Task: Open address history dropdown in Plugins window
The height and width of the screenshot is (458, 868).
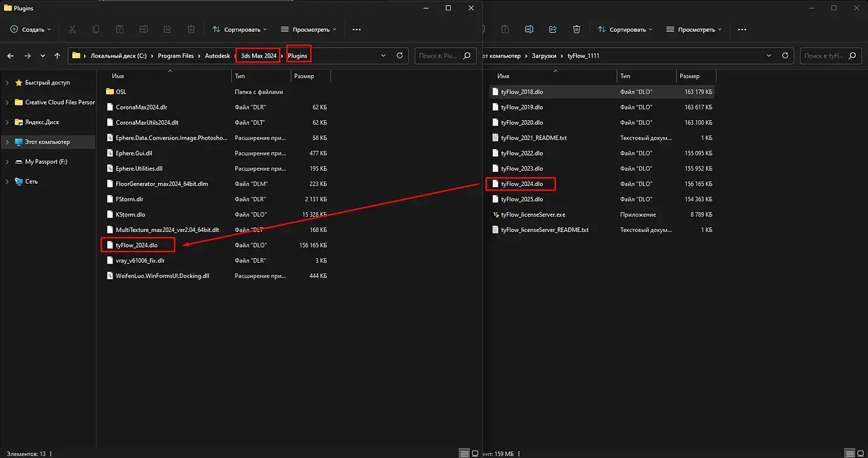Action: pyautogui.click(x=383, y=56)
